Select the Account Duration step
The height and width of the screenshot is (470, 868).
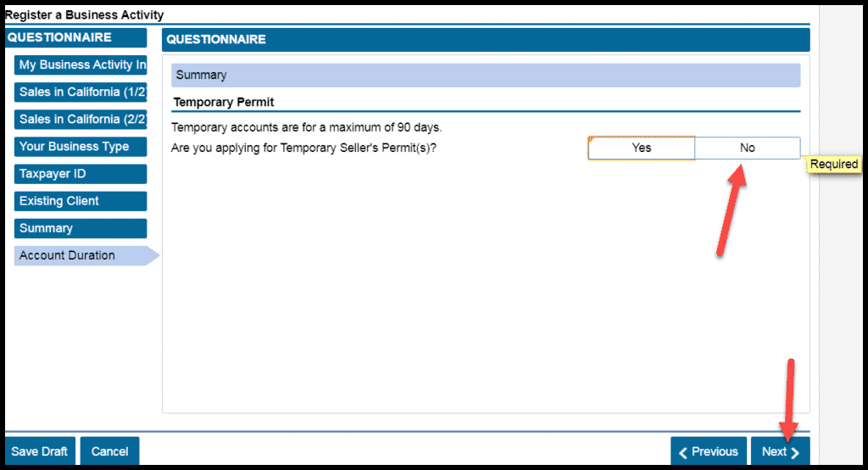point(81,255)
